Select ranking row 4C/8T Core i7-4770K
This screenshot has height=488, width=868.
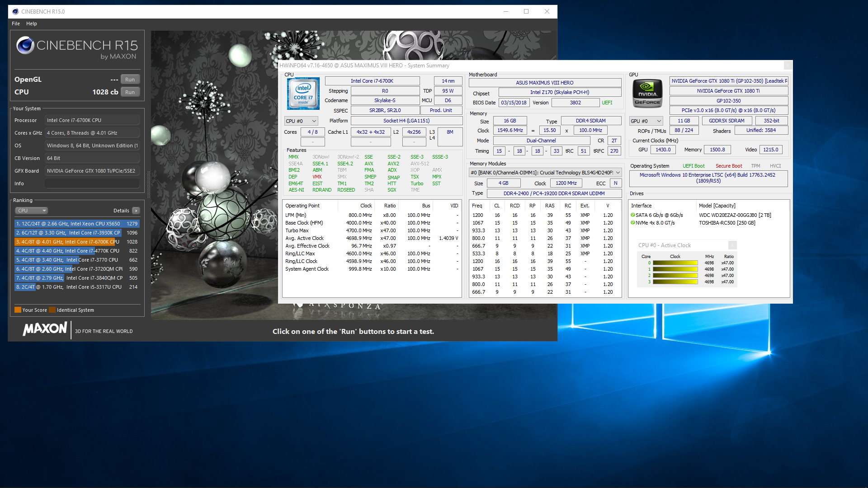[x=77, y=251]
